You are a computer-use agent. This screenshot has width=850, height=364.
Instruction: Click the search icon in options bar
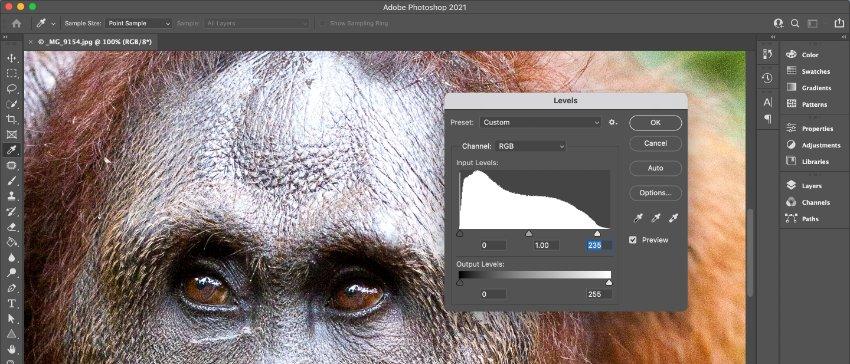(x=795, y=23)
